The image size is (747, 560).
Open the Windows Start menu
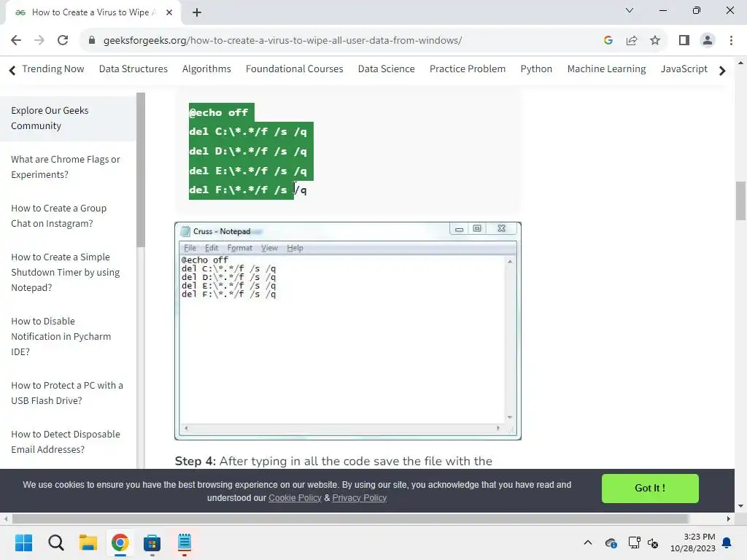point(24,542)
